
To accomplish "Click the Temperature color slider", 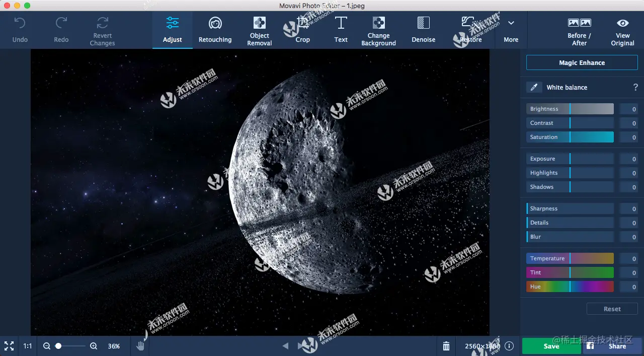I will pos(570,258).
